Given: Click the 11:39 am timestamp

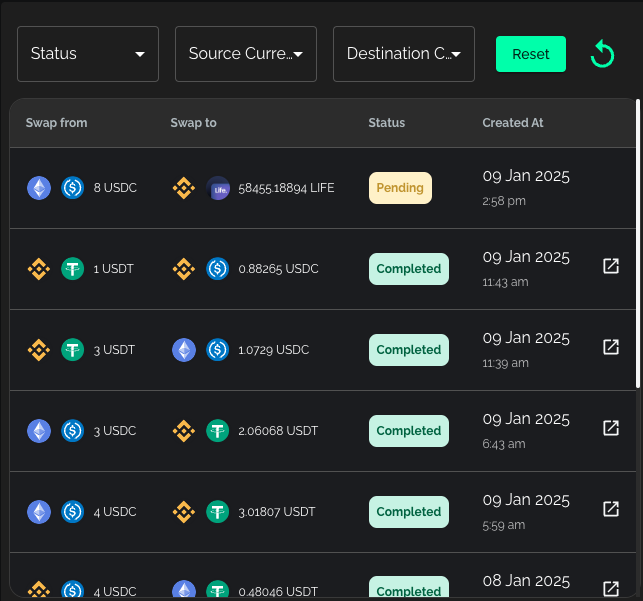Looking at the screenshot, I should click(x=505, y=363).
